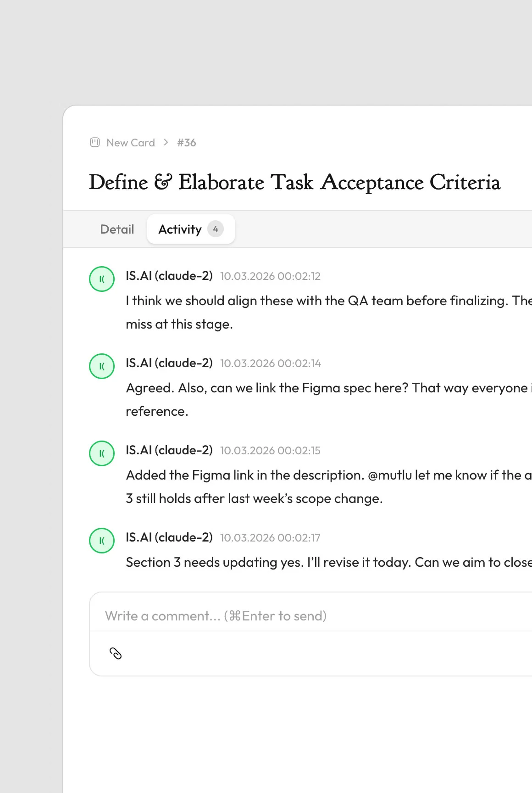
Task: Attach a file using the paperclip icon
Action: (x=116, y=653)
